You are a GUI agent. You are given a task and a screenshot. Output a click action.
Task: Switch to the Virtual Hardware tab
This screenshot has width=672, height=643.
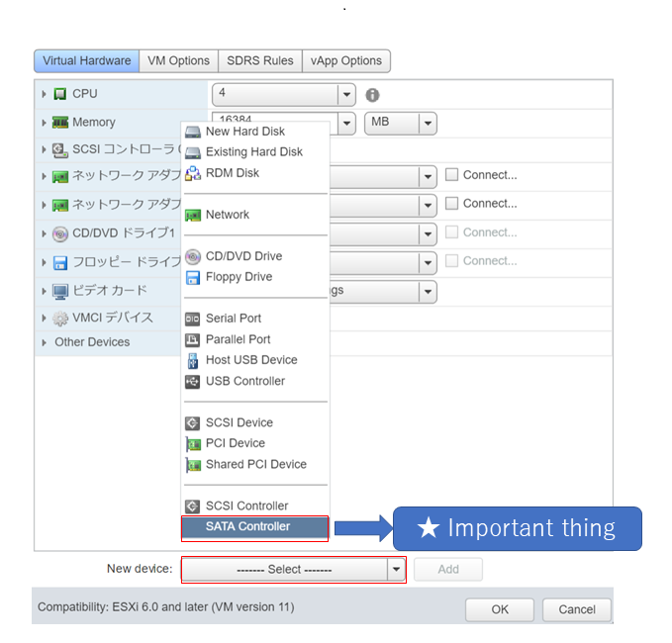[x=86, y=60]
